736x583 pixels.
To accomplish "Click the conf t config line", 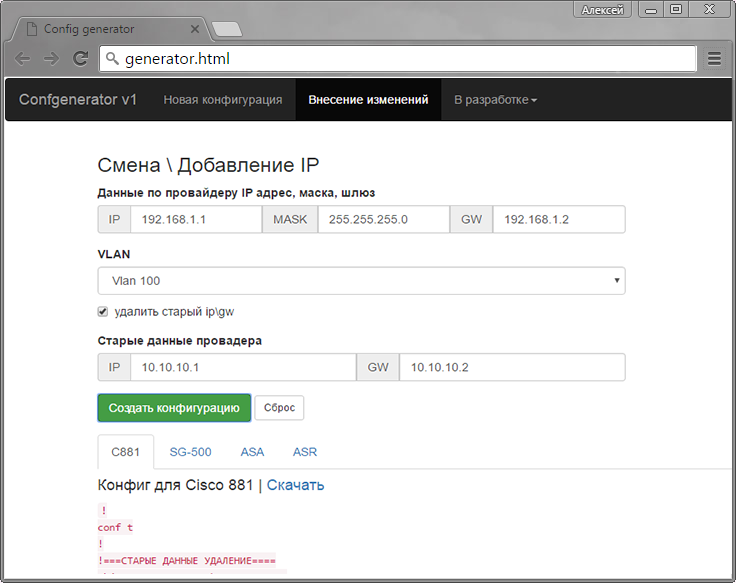I will click(115, 528).
